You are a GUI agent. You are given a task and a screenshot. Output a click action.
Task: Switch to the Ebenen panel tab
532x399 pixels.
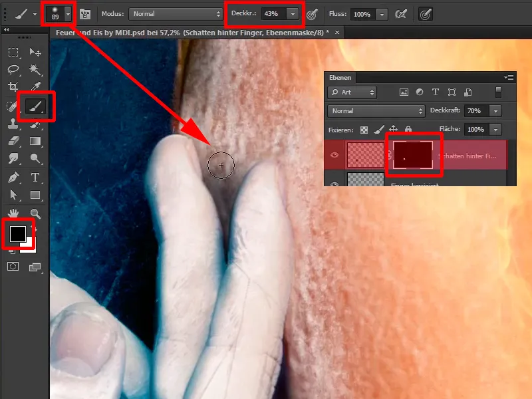coord(340,78)
